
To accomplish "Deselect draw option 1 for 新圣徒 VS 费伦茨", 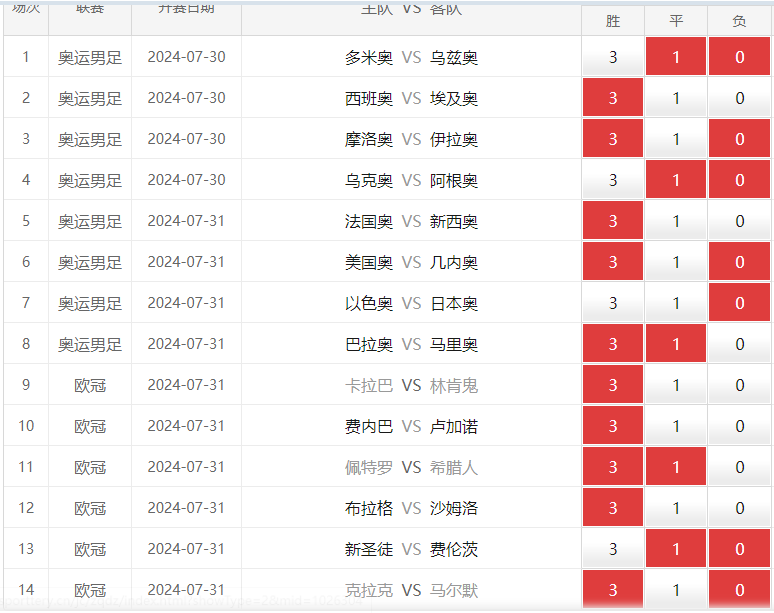I will pos(676,548).
